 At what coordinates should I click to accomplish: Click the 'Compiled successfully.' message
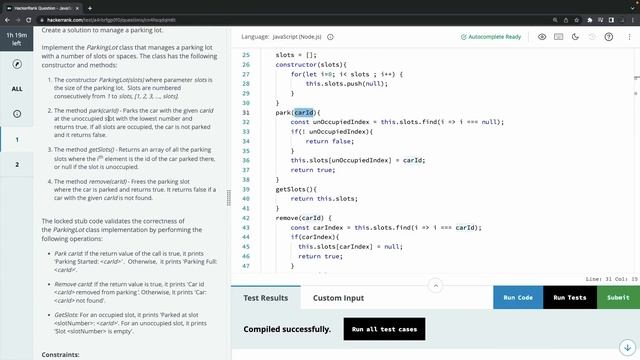(x=287, y=329)
